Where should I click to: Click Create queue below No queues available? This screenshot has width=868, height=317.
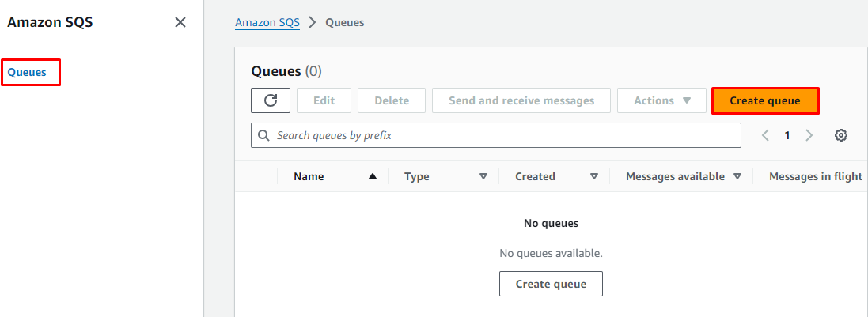coord(551,284)
